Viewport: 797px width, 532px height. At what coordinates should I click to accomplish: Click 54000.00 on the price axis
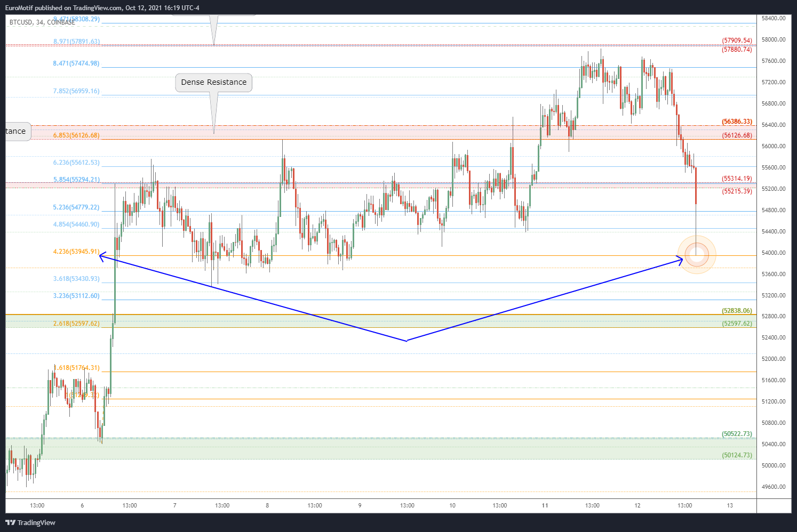(774, 253)
